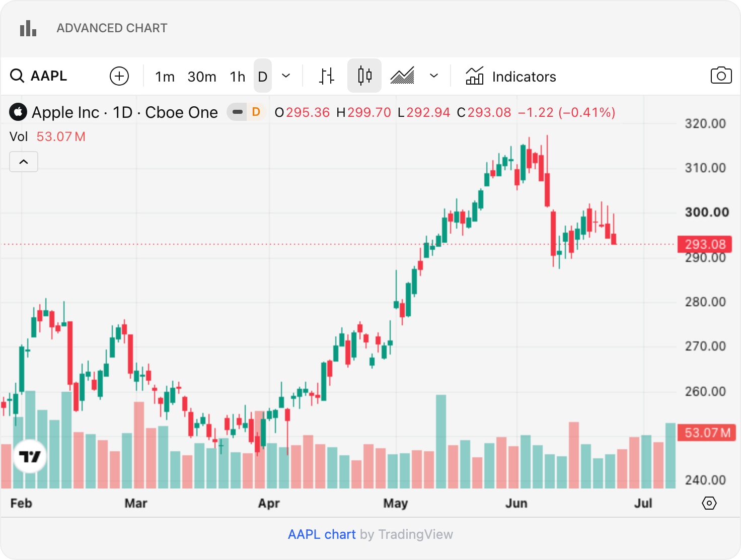Click the 300.00 price axis label
The image size is (741, 560).
[x=707, y=213]
